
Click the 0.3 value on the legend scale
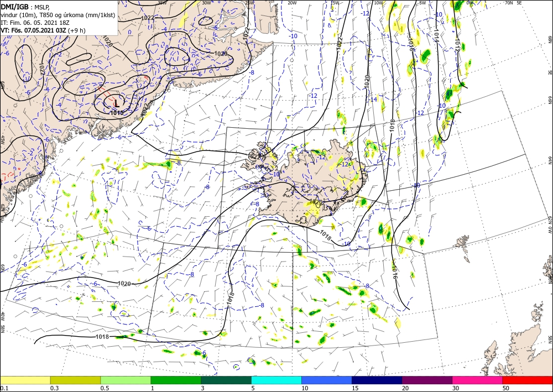click(x=54, y=388)
